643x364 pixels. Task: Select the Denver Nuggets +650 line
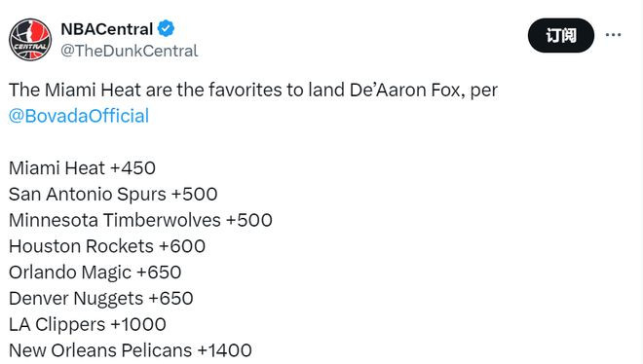point(101,299)
